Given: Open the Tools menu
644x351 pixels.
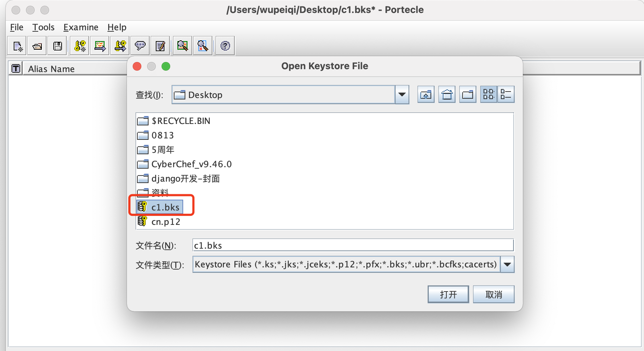Looking at the screenshot, I should tap(43, 27).
